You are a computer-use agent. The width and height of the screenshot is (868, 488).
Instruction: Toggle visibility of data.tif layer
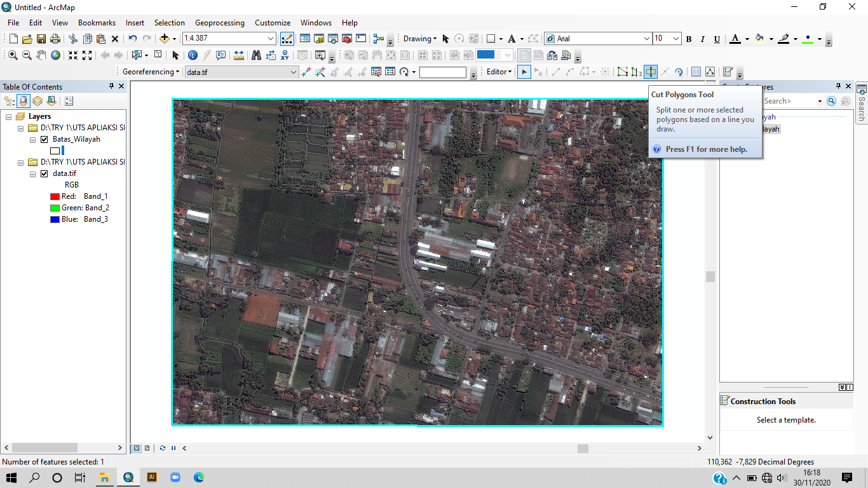[x=44, y=173]
